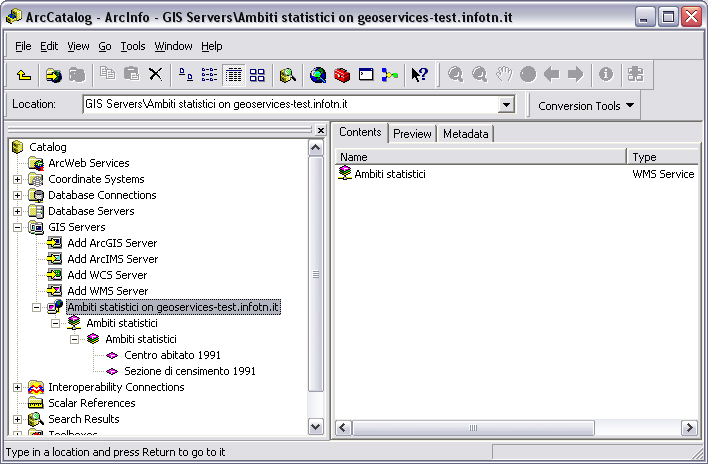
Task: Click the Create Thumbnail icon
Action: (x=635, y=74)
